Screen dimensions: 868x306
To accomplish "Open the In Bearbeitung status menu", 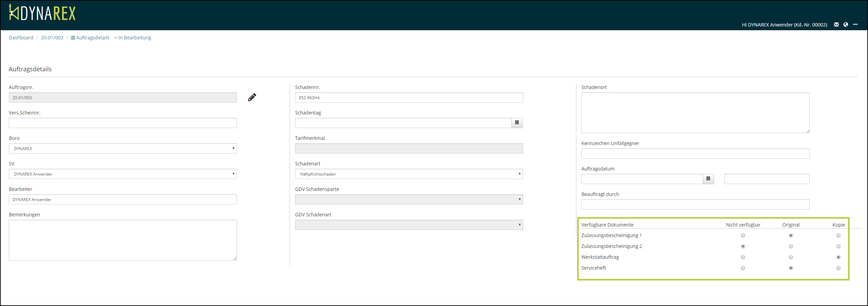I will [x=133, y=38].
